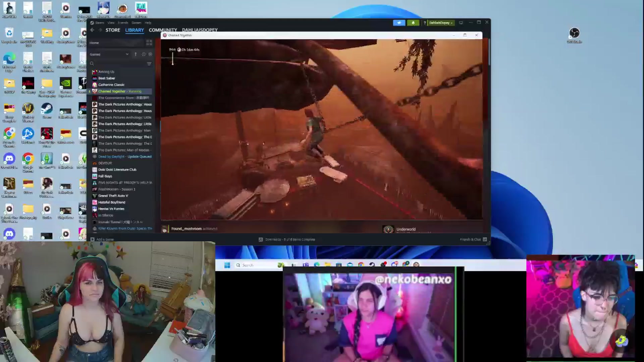Open the DahliaIsDopey account dropdown
This screenshot has height=362, width=644.
(441, 23)
